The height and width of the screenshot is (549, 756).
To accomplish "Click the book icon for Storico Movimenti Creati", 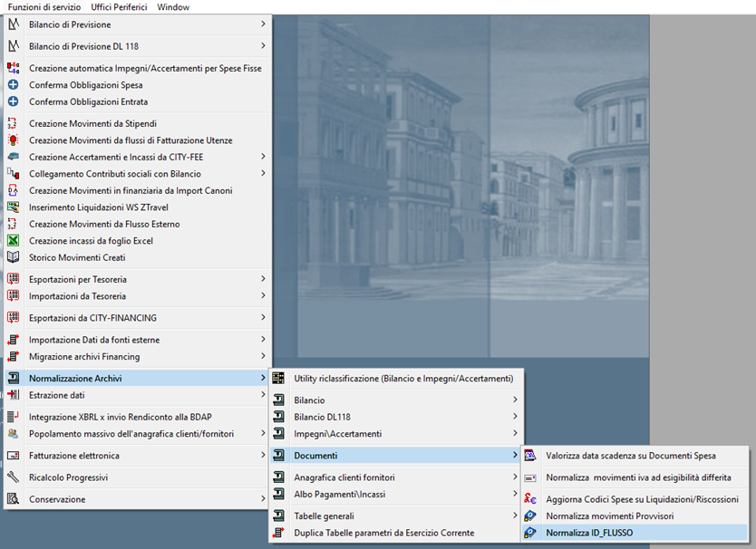I will point(13,257).
